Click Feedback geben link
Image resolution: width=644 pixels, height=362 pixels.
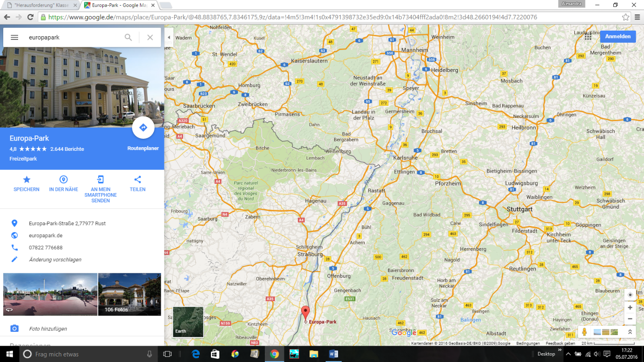pyautogui.click(x=560, y=343)
